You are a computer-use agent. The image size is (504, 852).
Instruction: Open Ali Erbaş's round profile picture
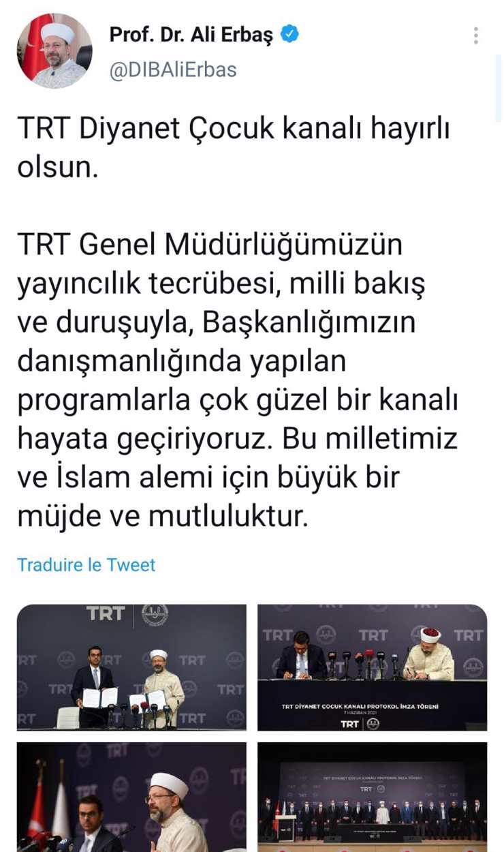click(x=54, y=51)
